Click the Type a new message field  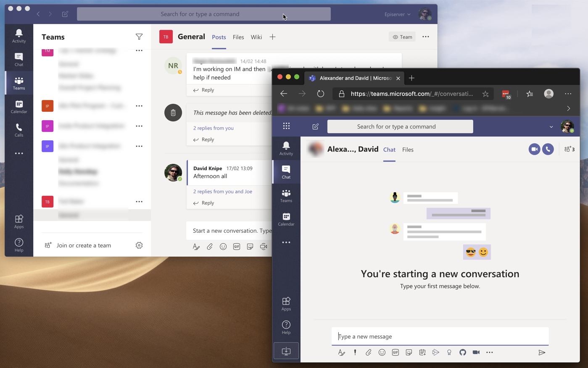tap(440, 336)
